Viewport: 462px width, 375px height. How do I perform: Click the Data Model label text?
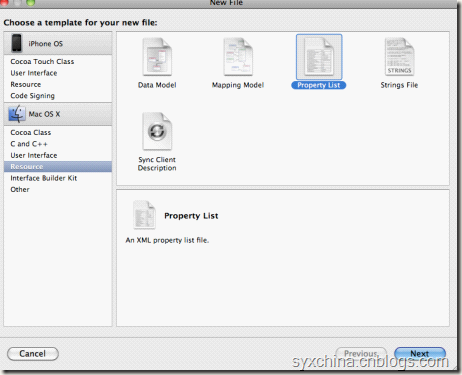[157, 85]
